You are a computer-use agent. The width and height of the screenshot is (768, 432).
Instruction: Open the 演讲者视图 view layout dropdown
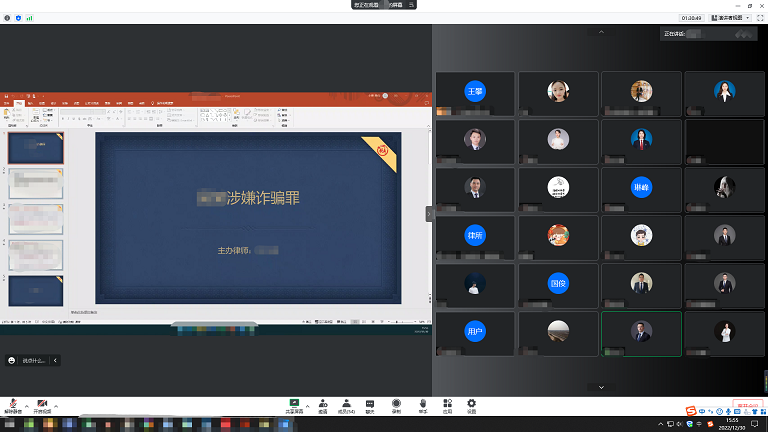[x=728, y=18]
